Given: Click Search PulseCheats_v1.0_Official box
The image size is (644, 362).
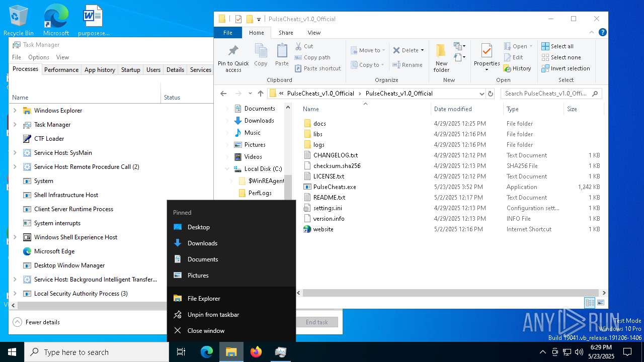Looking at the screenshot, I should (551, 94).
